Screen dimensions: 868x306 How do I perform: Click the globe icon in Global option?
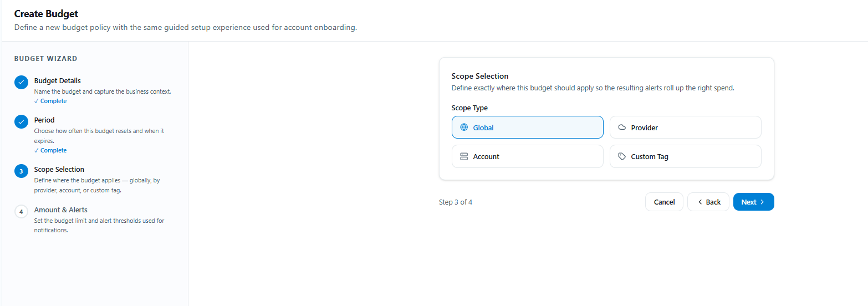click(464, 127)
